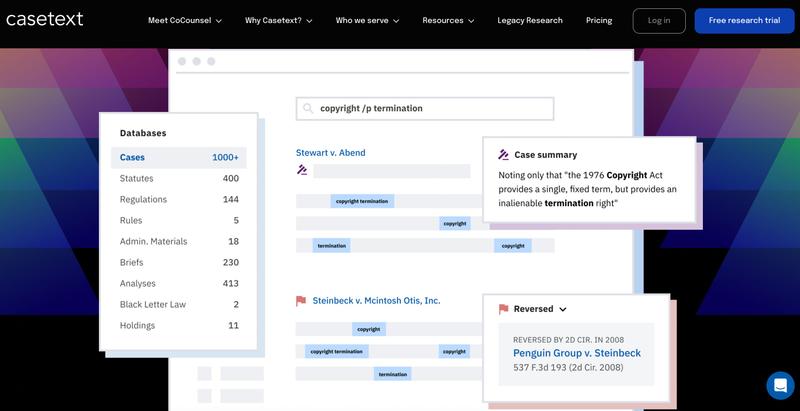Image resolution: width=800 pixels, height=411 pixels.
Task: Start the Free research trial
Action: 744,21
